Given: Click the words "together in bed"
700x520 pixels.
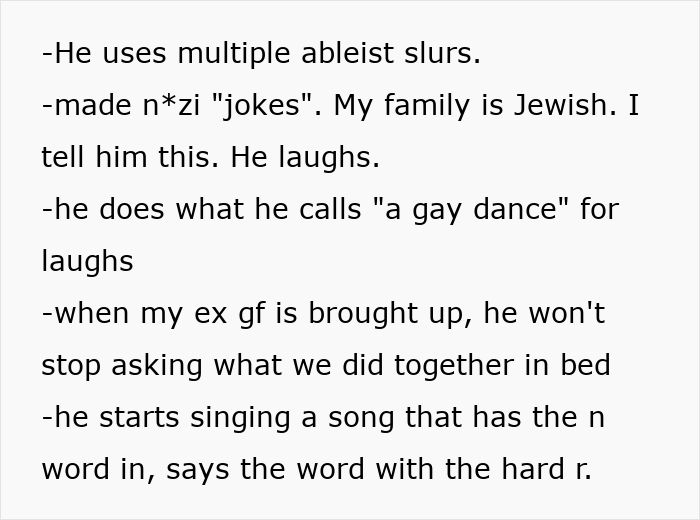Looking at the screenshot, I should (502, 365).
